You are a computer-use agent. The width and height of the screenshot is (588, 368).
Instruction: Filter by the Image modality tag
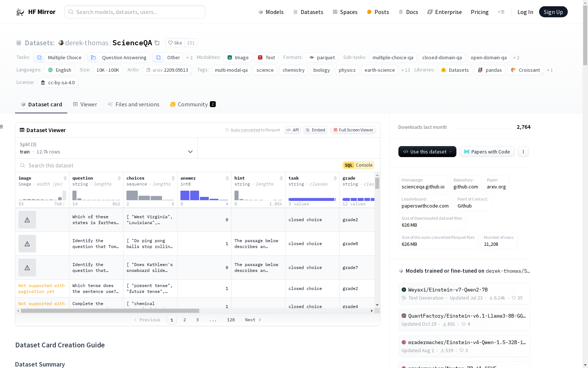[238, 57]
